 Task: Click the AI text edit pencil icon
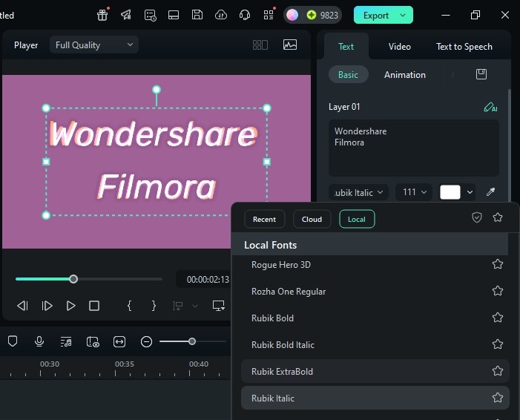[x=490, y=107]
